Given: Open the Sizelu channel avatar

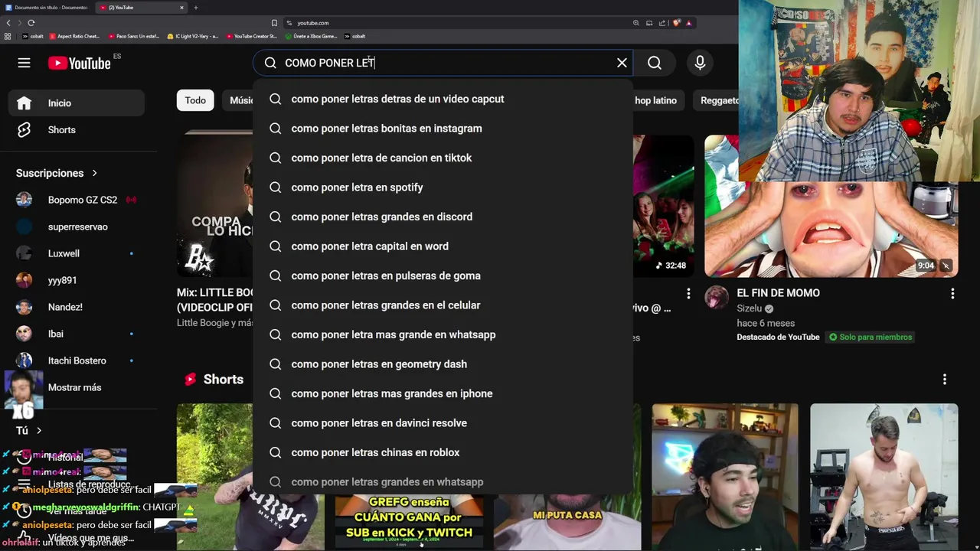Looking at the screenshot, I should [x=717, y=298].
